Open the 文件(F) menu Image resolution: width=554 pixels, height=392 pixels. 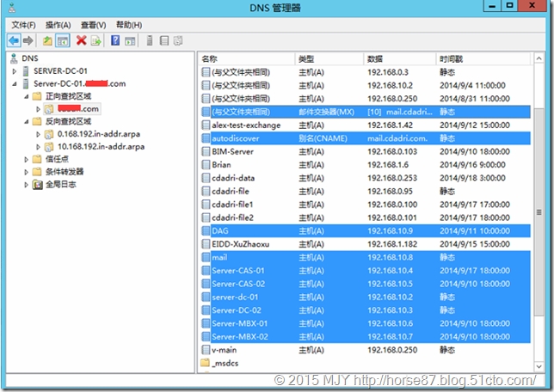pos(24,25)
